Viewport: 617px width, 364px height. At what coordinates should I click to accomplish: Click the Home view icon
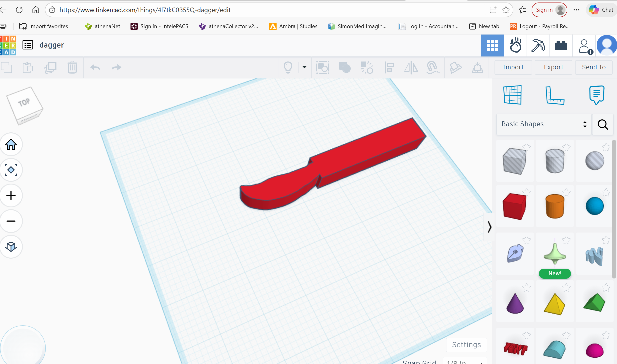(11, 145)
